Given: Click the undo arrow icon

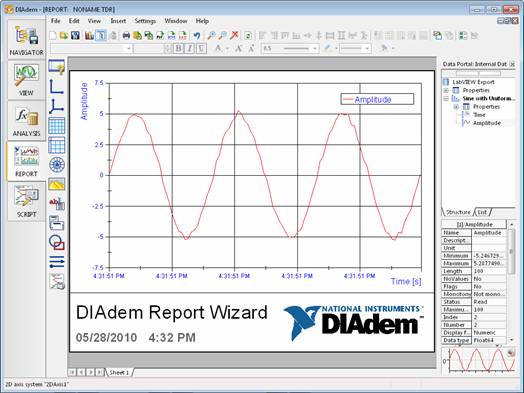Looking at the screenshot, I should (x=197, y=35).
